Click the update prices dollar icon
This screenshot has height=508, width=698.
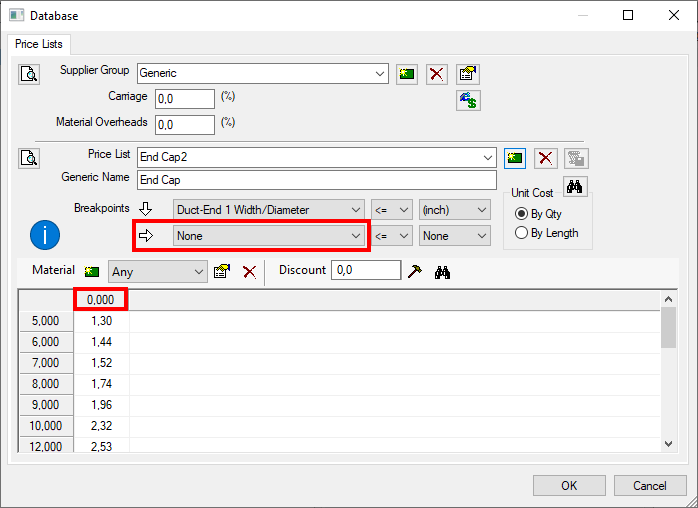(468, 100)
